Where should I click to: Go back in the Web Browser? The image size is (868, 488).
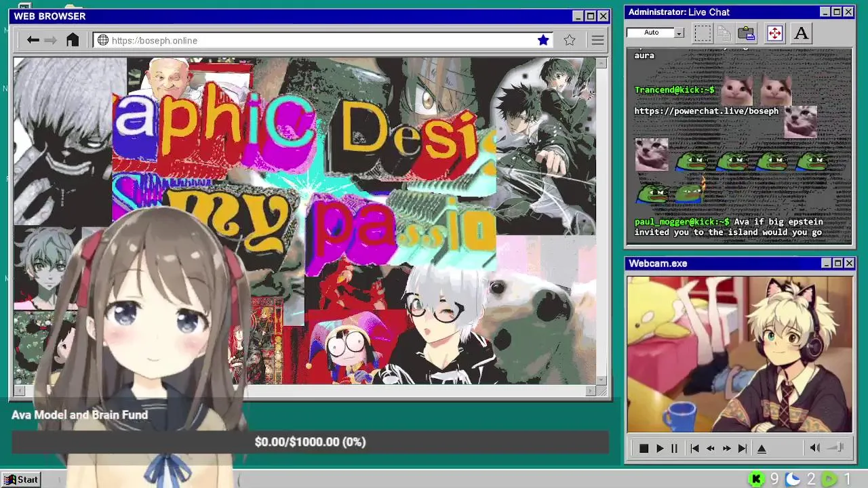[x=33, y=40]
